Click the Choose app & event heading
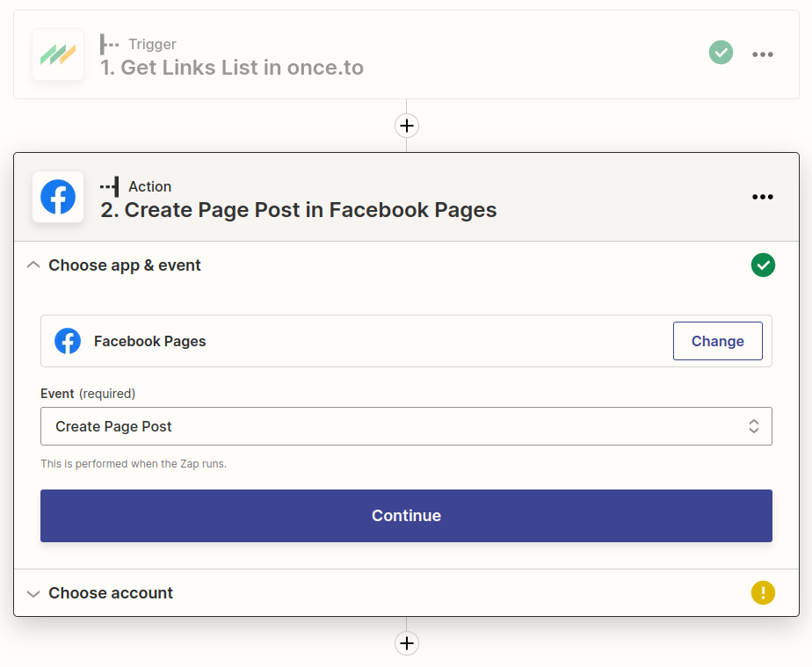812x667 pixels. click(124, 265)
